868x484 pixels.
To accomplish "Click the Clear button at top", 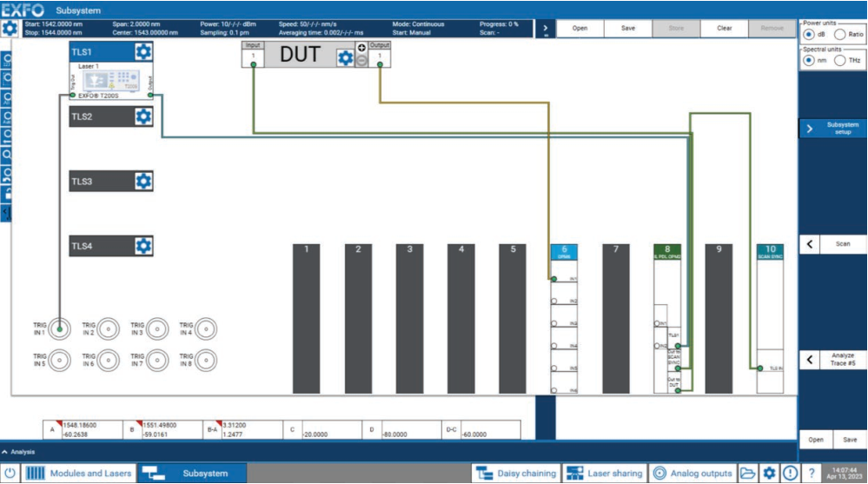I will [x=724, y=28].
